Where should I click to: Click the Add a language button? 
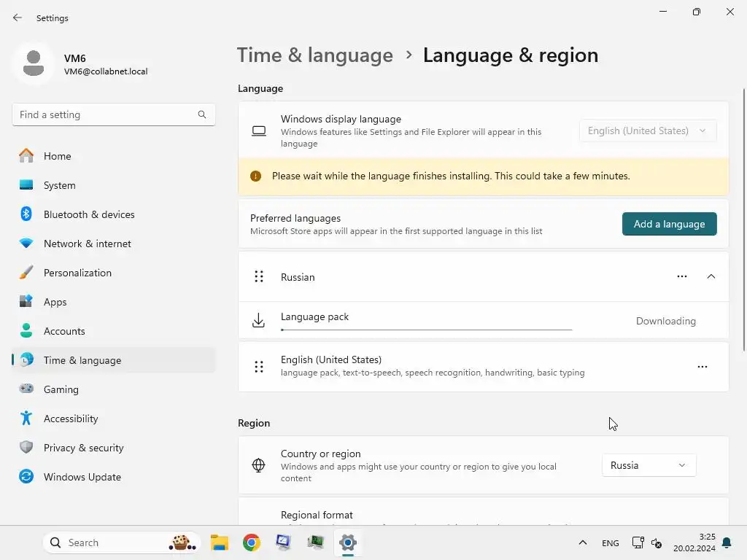click(x=670, y=224)
